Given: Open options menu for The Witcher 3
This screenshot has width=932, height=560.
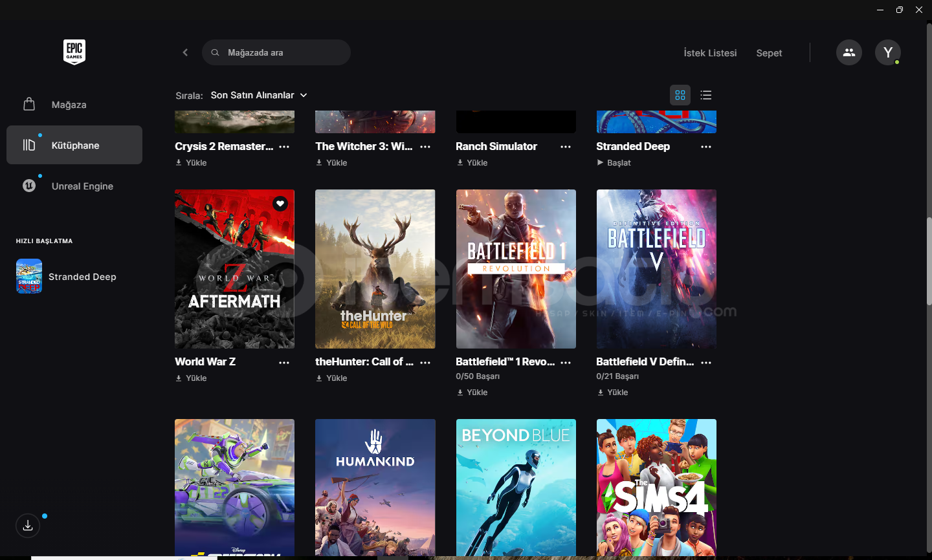Looking at the screenshot, I should point(425,147).
